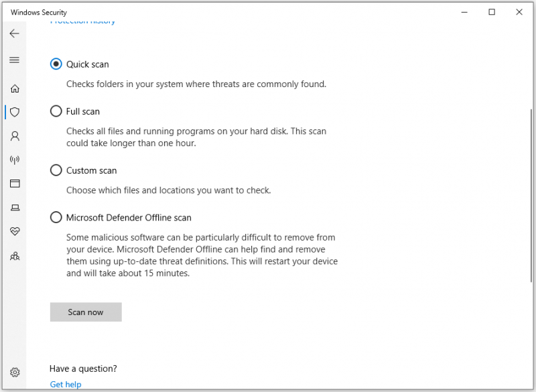Open the Get help link
Image resolution: width=536 pixels, height=392 pixels.
(x=66, y=385)
